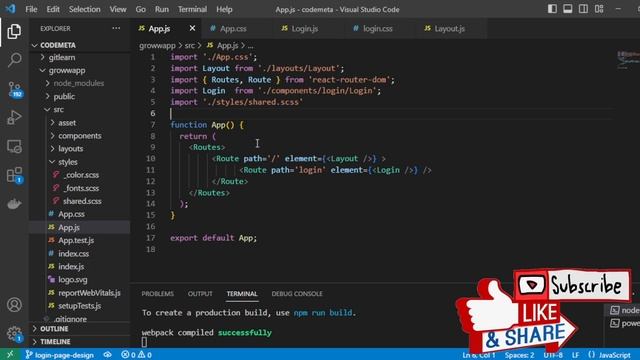Open logo.svg file
Viewport: 640px width, 360px height.
80,280
